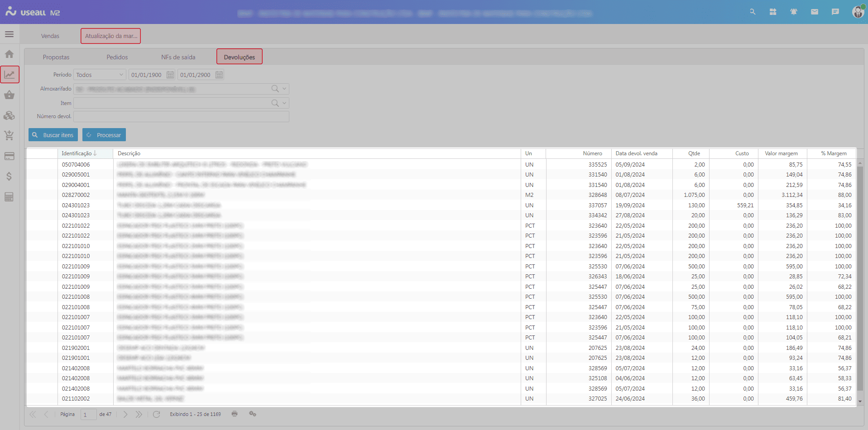Select the NFs de saída tab
868x430 pixels.
point(178,57)
